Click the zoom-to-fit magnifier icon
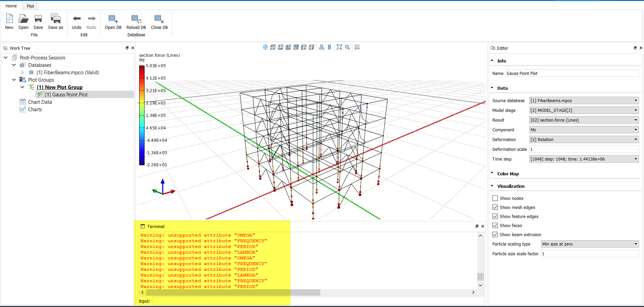Image resolution: width=644 pixels, height=307 pixels. pyautogui.click(x=339, y=47)
